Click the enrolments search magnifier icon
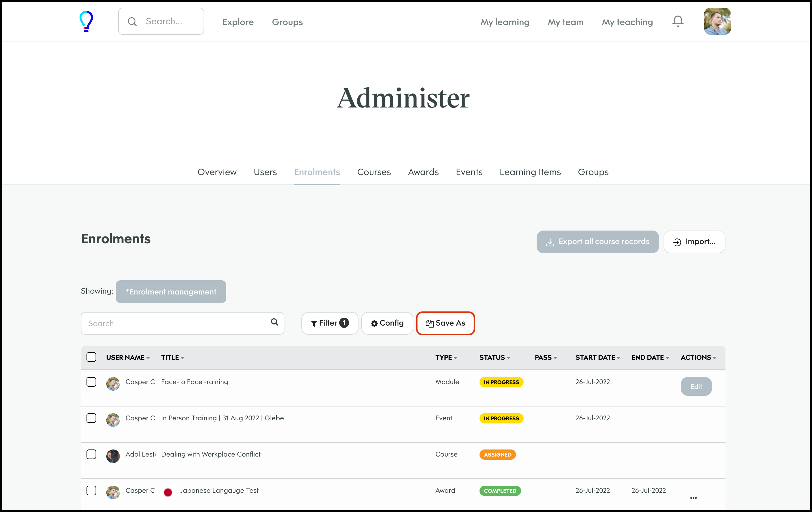Image resolution: width=812 pixels, height=512 pixels. (275, 322)
